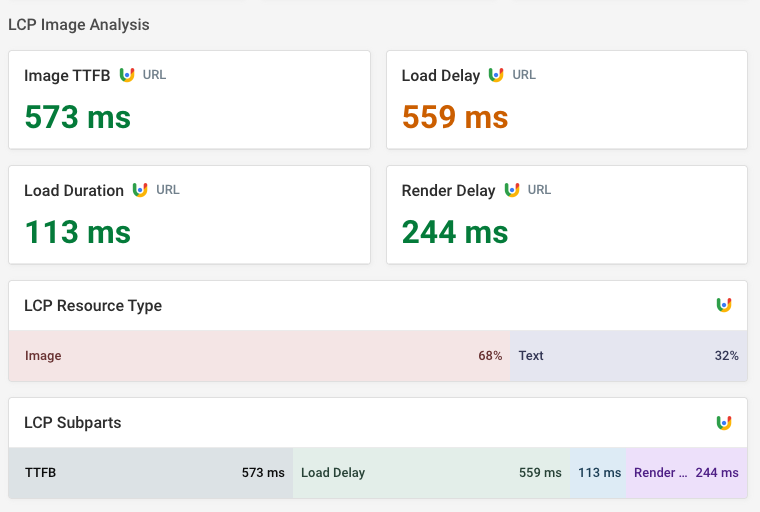The image size is (760, 512).
Task: Select the TTFB 573 ms subpart segment
Action: click(151, 473)
